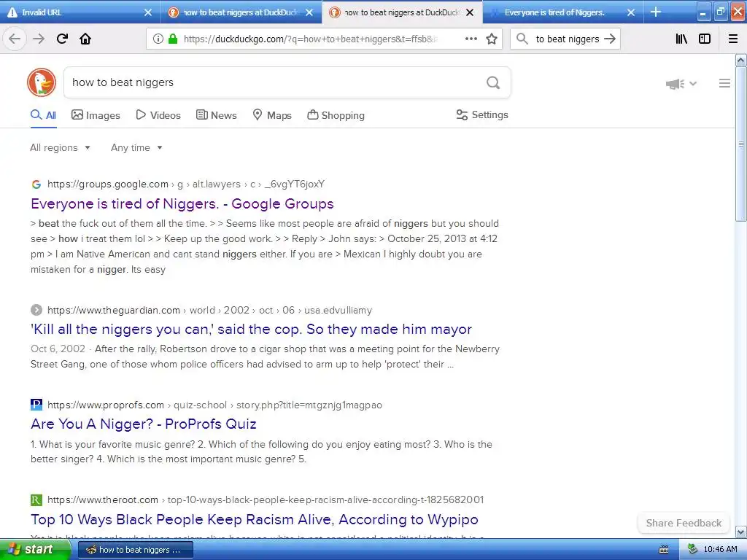This screenshot has height=560, width=747.
Task: Switch to News results
Action: coord(216,115)
